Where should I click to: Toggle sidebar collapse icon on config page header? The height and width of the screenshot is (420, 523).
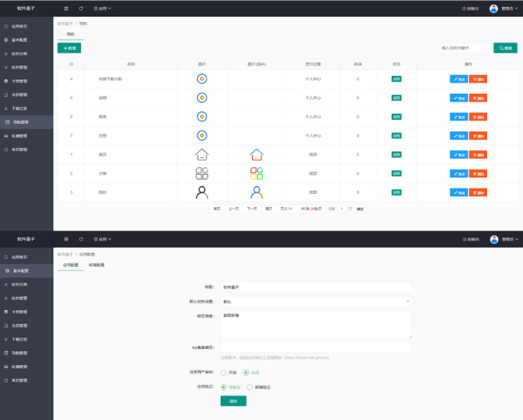[66, 239]
